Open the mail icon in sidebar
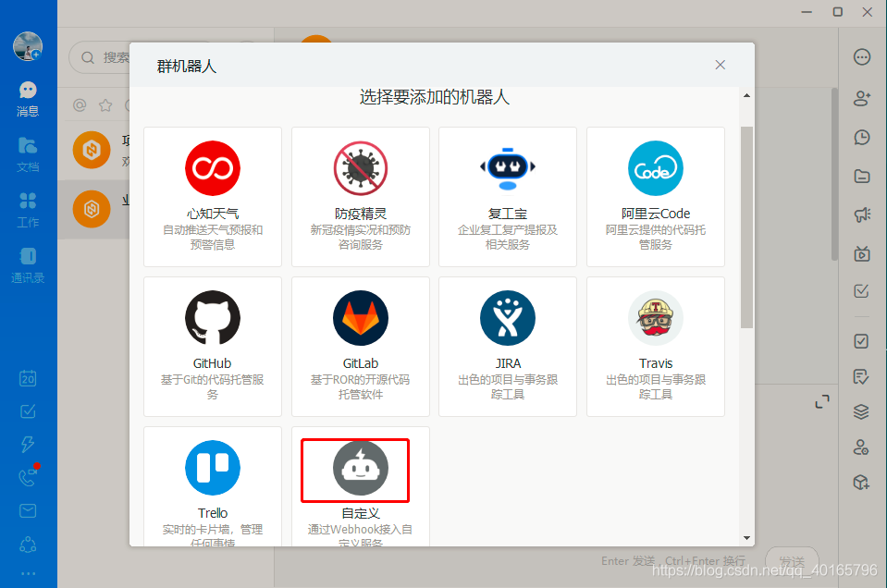The height and width of the screenshot is (588, 887). pyautogui.click(x=28, y=511)
